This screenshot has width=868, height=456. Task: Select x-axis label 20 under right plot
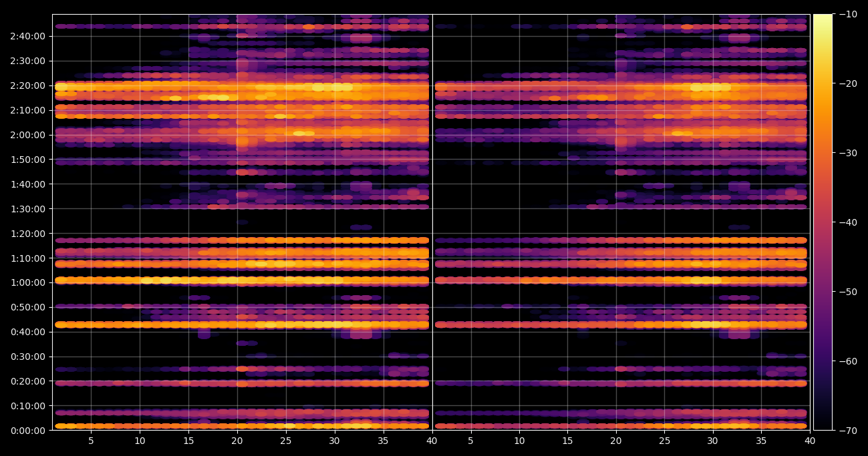pos(616,441)
